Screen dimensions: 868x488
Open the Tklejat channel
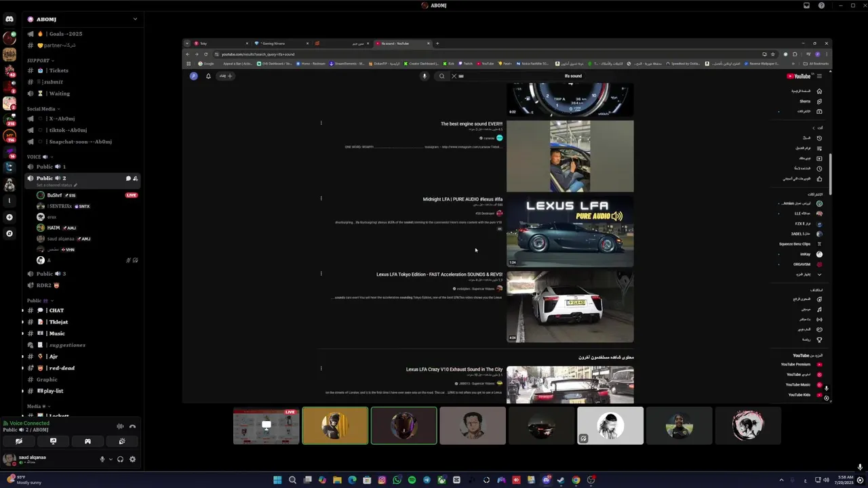point(81,322)
